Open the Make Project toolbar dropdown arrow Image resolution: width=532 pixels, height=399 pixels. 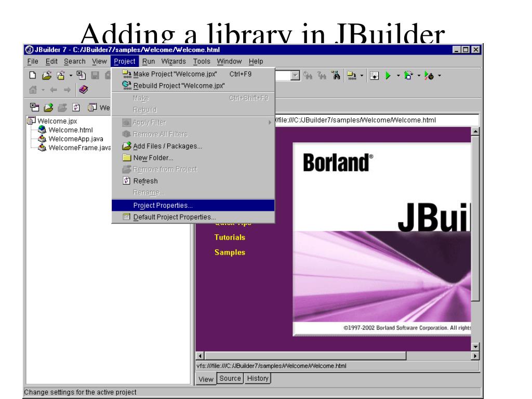pyautogui.click(x=362, y=75)
